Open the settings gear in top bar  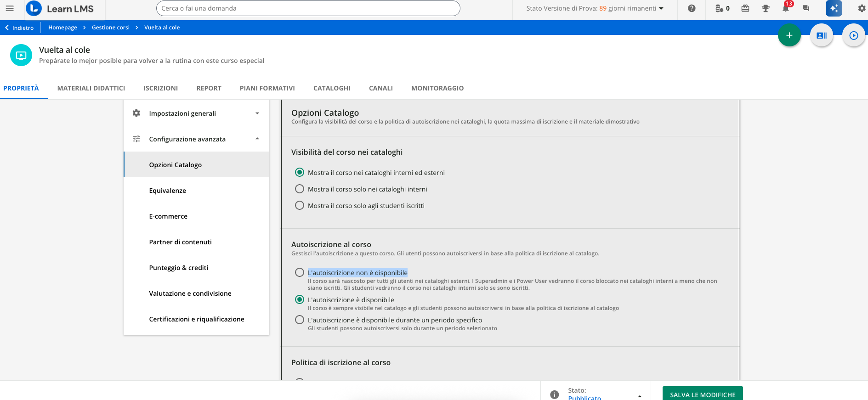click(861, 8)
